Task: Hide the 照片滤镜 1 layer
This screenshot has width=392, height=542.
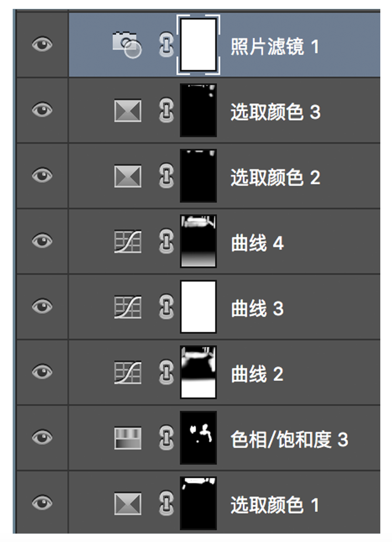Action: [x=42, y=44]
